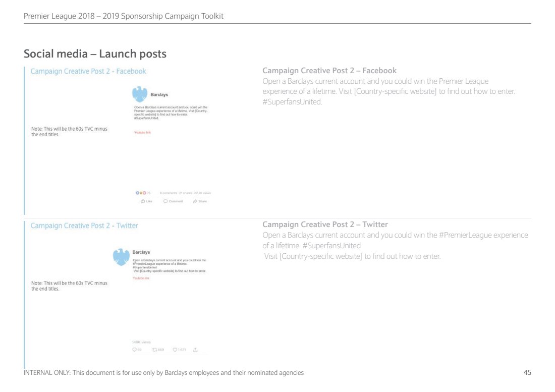The image size is (555, 392).
Task: Click the '149K views' text on Twitter post
Action: [x=141, y=342]
